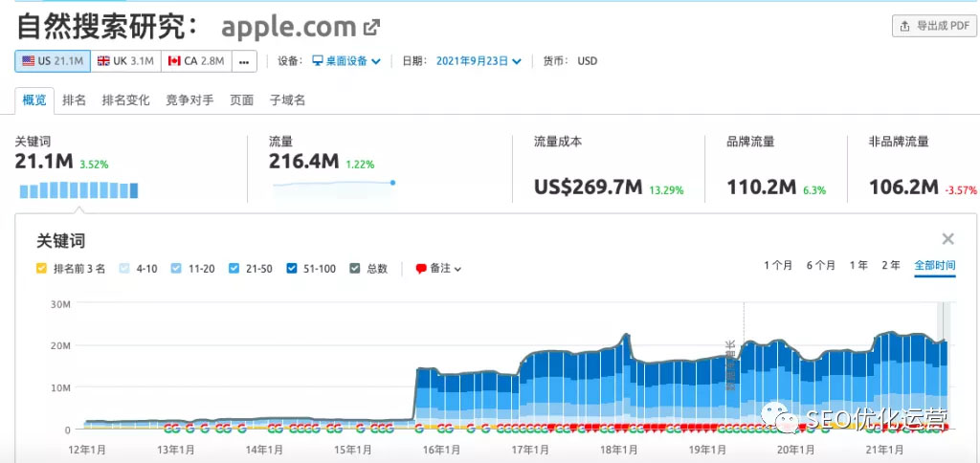Select the CA 2.8M database
This screenshot has width=980, height=463.
pyautogui.click(x=195, y=61)
